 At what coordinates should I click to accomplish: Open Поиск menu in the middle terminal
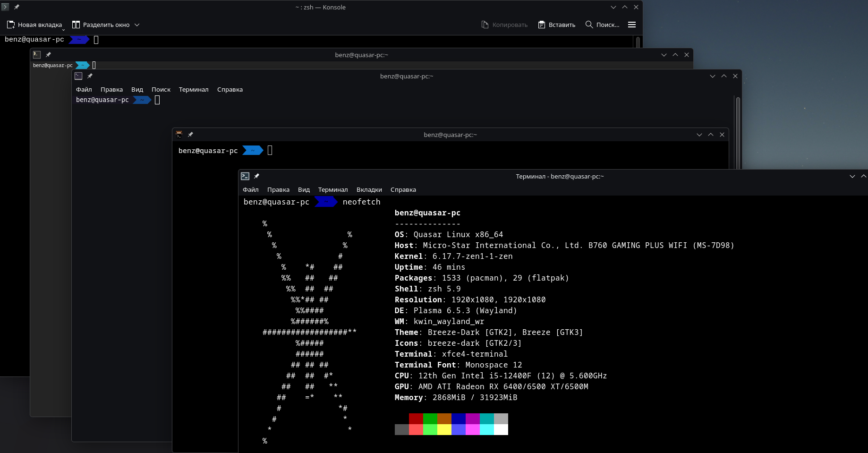(x=161, y=89)
